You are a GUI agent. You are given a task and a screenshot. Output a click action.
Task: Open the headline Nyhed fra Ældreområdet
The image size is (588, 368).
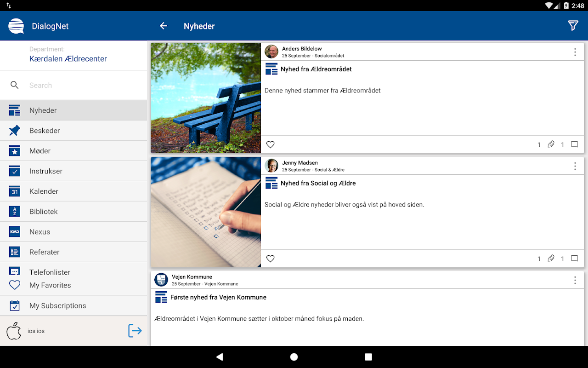click(x=316, y=69)
